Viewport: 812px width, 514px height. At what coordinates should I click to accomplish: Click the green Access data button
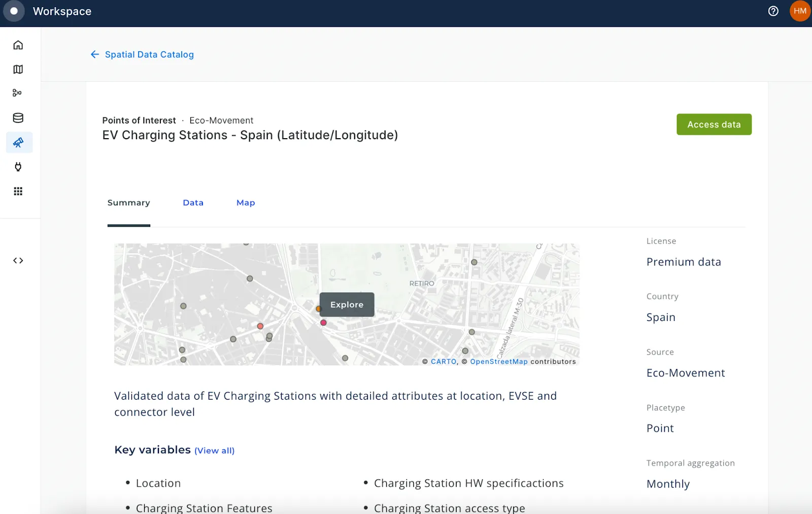click(714, 124)
